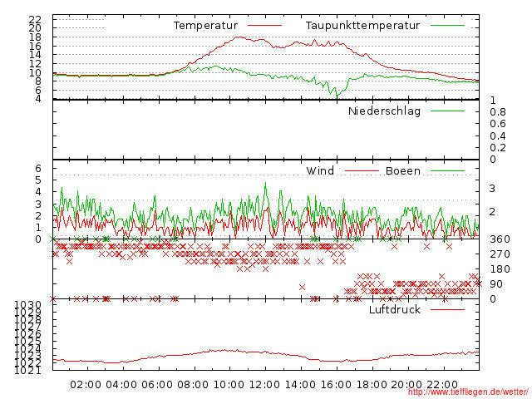Click the 10:00 time axis label
532x399 pixels.
pos(229,385)
